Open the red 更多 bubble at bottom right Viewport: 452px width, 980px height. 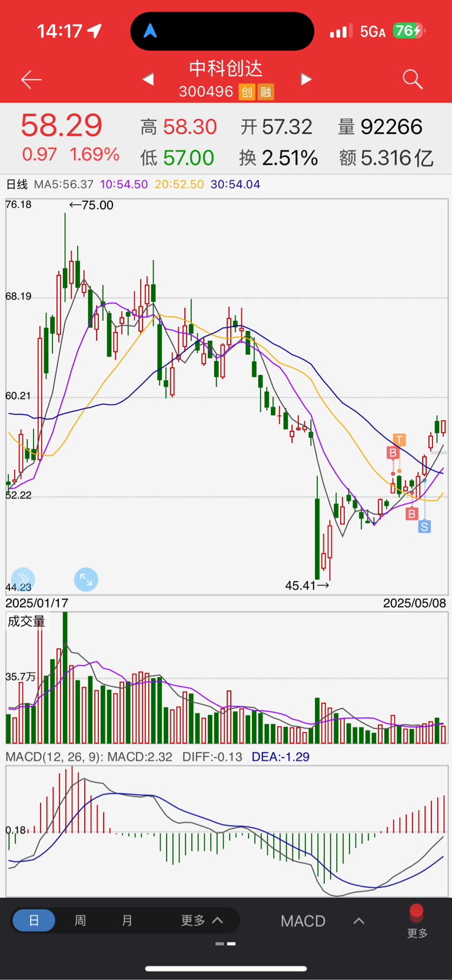417,921
